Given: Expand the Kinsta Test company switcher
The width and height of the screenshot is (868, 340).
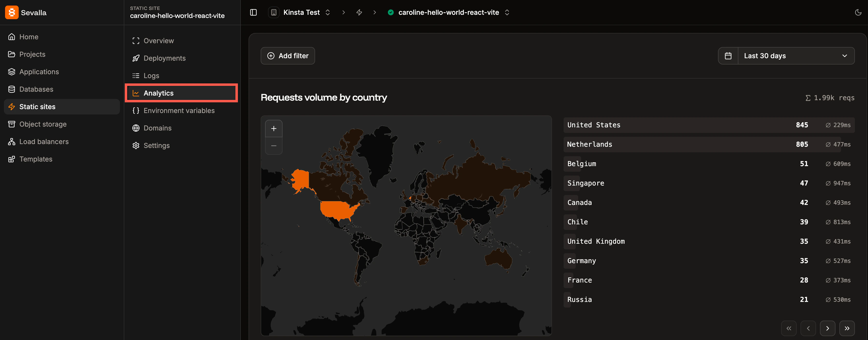Looking at the screenshot, I should (x=327, y=12).
